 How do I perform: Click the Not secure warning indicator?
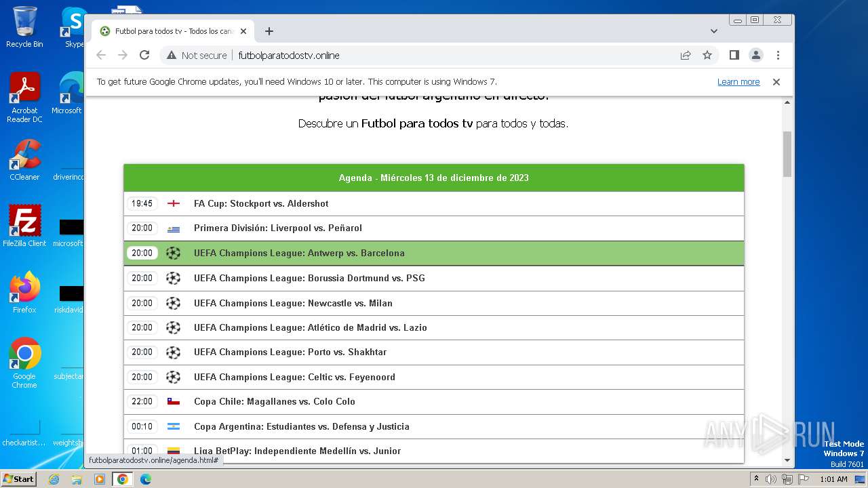tap(197, 55)
